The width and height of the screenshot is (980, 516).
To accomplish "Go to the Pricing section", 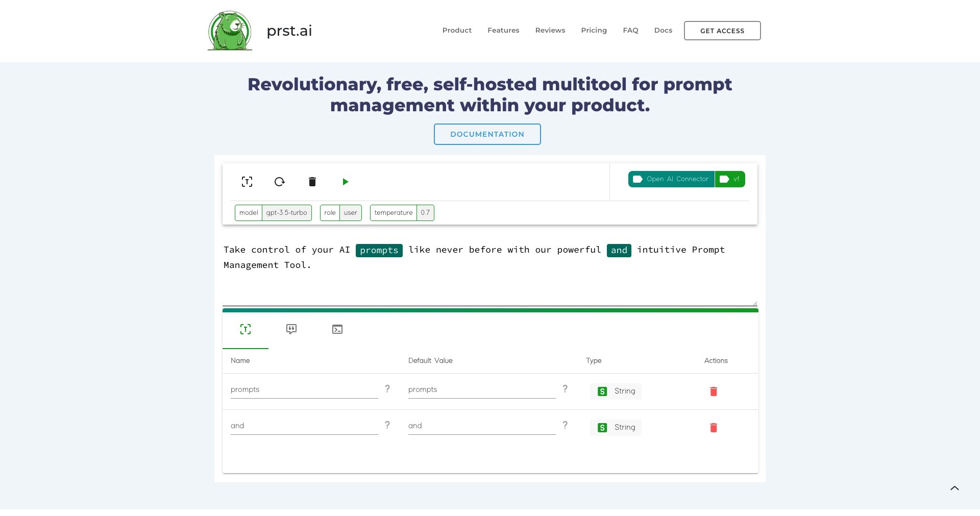I will (594, 31).
